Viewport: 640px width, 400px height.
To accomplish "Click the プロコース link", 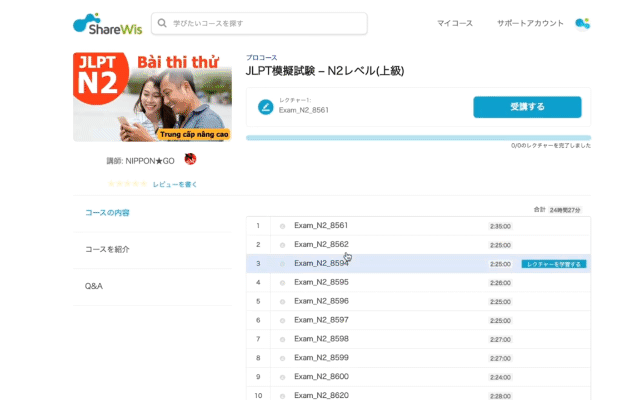I will [x=262, y=58].
